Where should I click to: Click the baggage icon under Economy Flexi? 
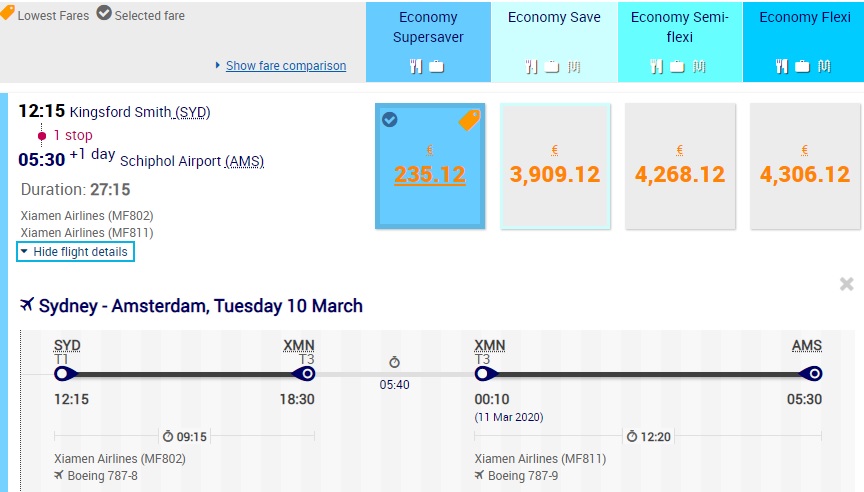click(802, 67)
